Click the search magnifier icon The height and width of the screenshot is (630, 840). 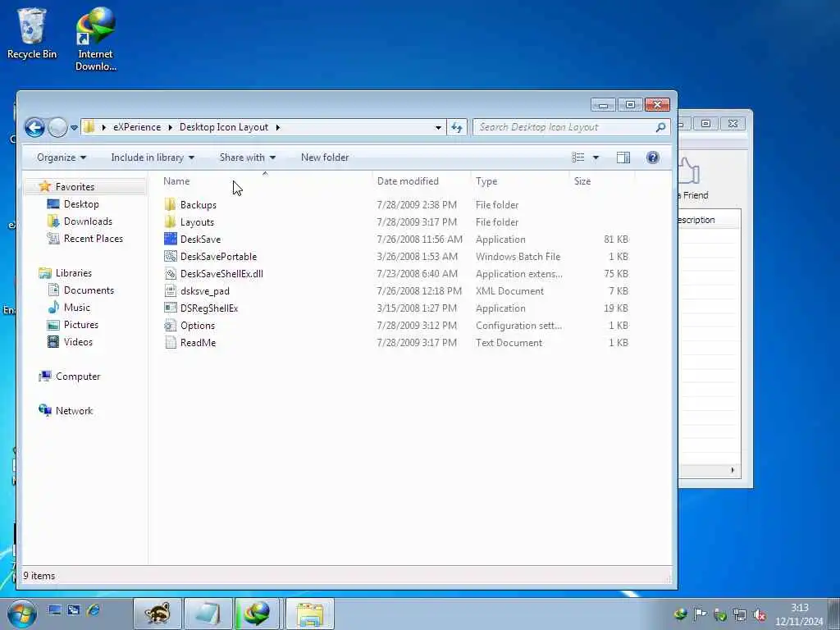tap(660, 127)
